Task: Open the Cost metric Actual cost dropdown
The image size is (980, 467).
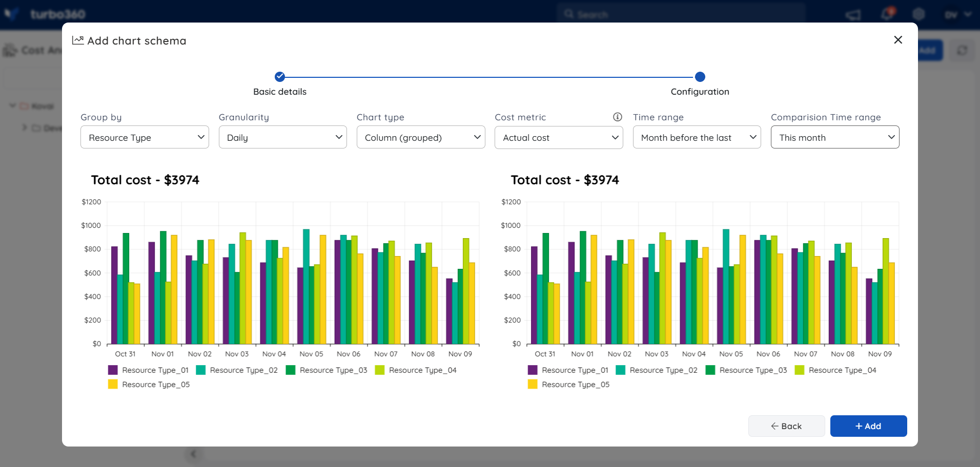Action: coord(559,137)
